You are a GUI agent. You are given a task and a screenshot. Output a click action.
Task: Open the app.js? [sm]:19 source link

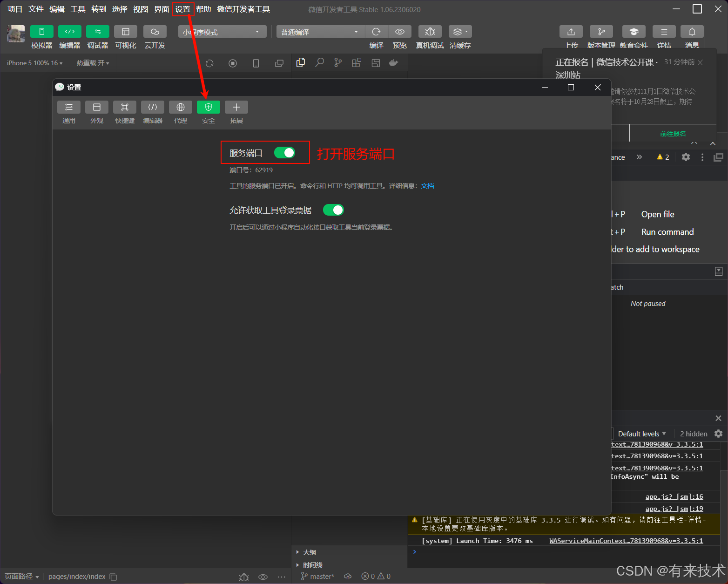[674, 509]
